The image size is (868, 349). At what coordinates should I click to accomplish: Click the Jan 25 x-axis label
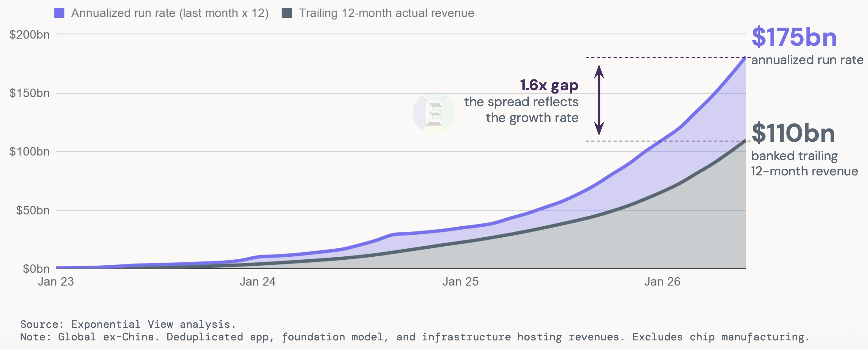click(x=460, y=282)
